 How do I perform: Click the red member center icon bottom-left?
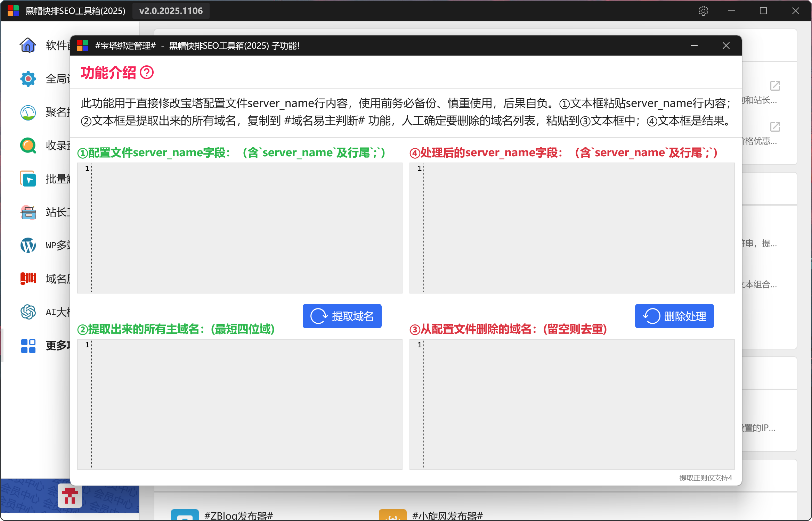point(70,496)
